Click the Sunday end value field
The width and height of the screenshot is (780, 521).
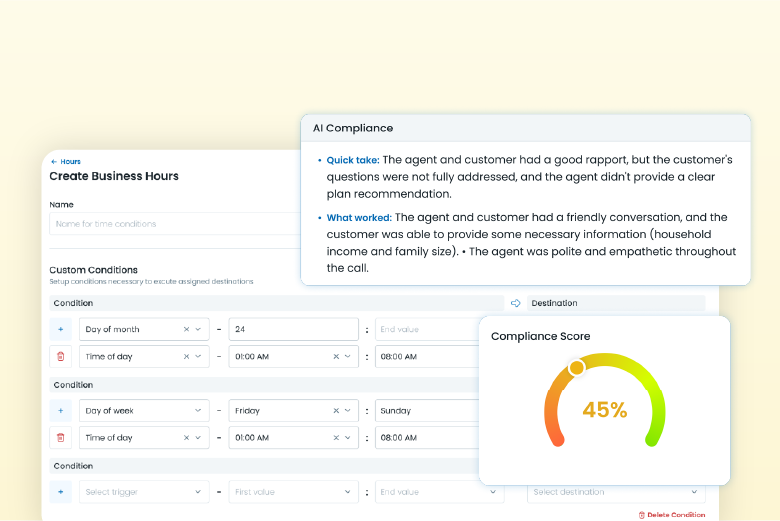(426, 410)
